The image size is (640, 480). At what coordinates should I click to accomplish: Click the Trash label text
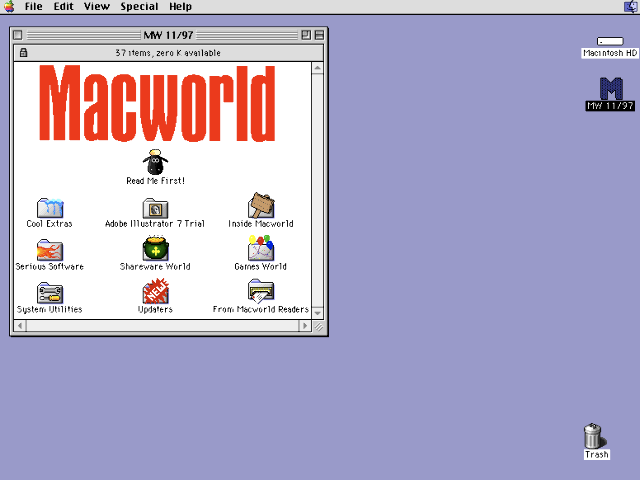[597, 454]
